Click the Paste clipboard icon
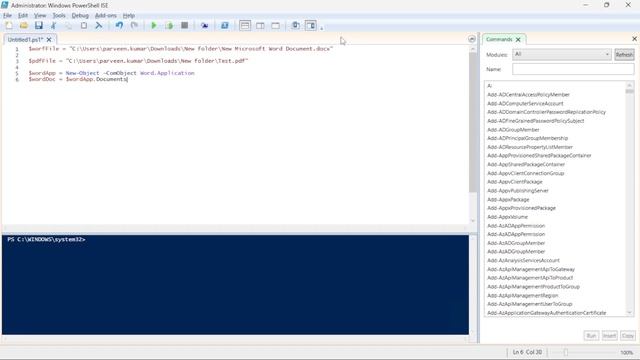 [84, 25]
